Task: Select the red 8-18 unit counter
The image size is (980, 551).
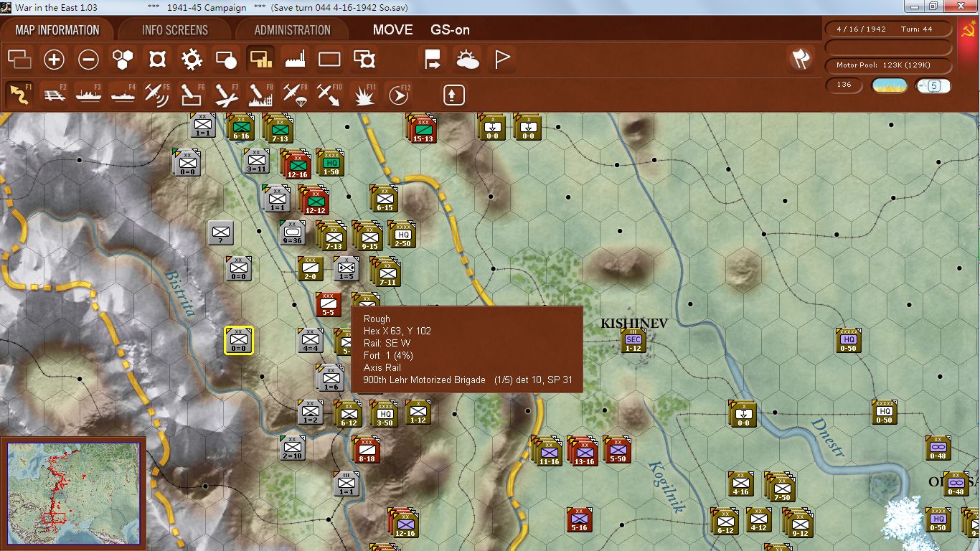Action: (x=367, y=450)
